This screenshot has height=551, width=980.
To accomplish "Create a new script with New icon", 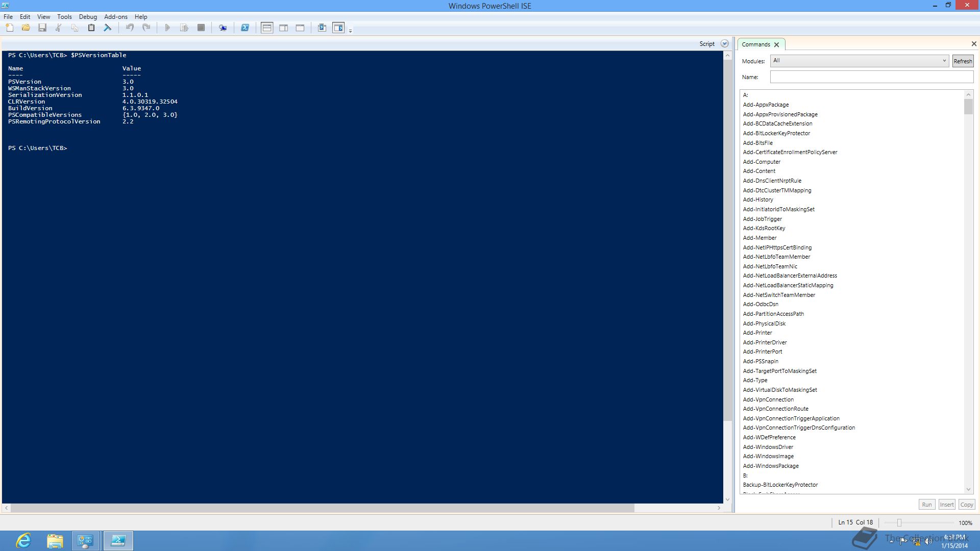I will [10, 28].
